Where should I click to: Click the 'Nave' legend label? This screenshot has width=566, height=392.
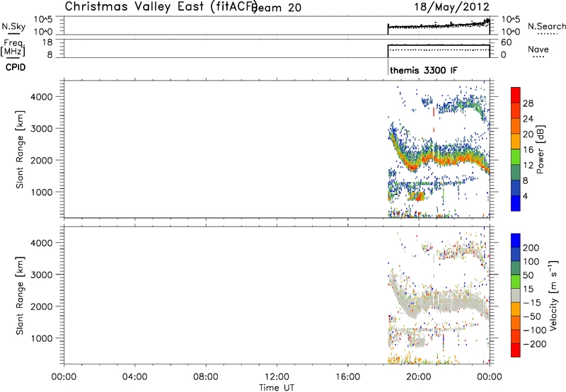[538, 50]
